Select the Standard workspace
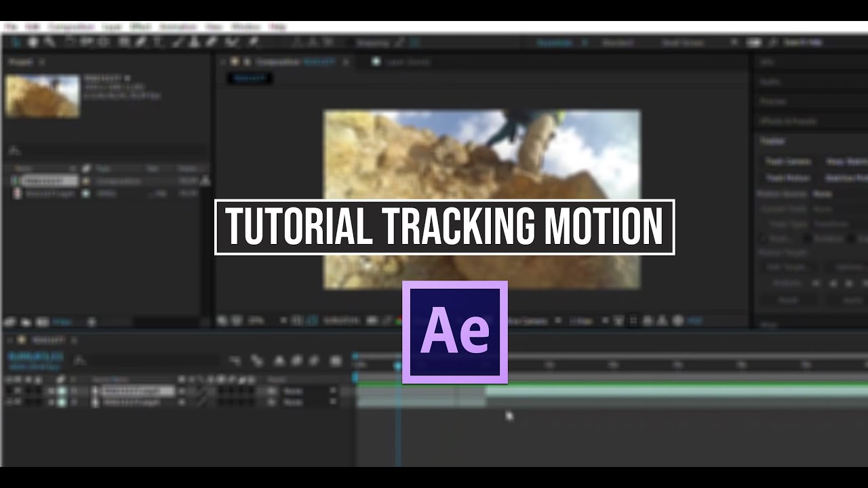The width and height of the screenshot is (868, 488). (618, 42)
